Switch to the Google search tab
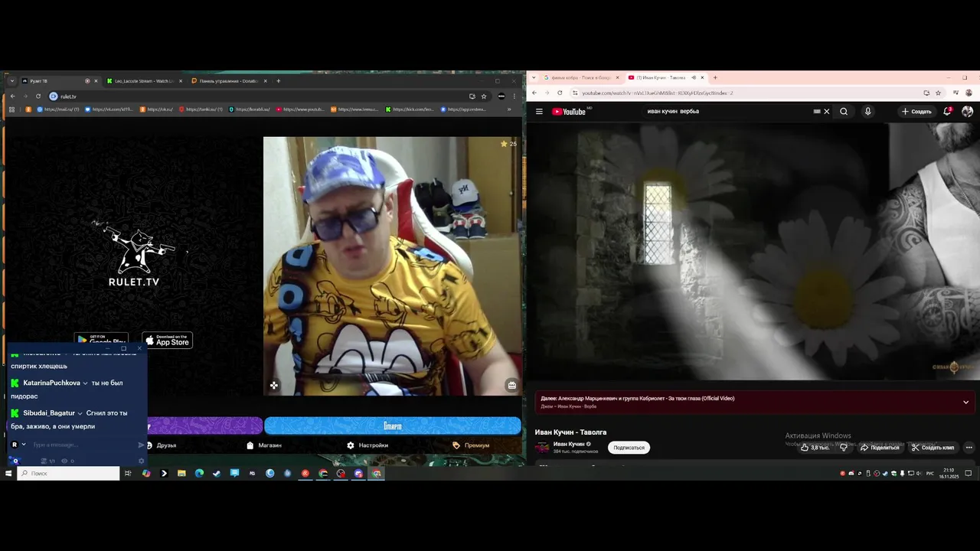This screenshot has height=551, width=980. coord(581,77)
